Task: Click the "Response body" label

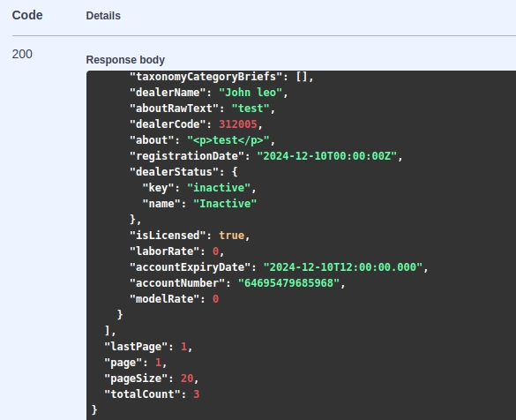Action: coord(125,60)
